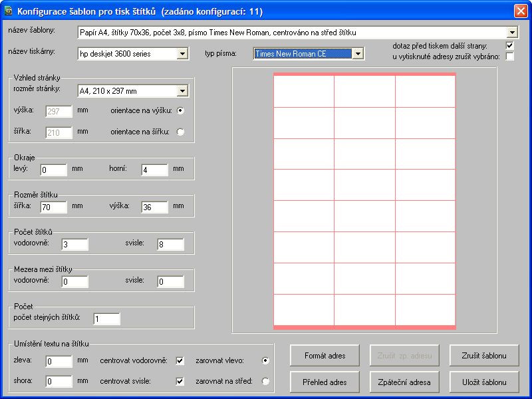Click the greyed Zrušit zp. adresu button
The width and height of the screenshot is (532, 399).
coord(404,356)
